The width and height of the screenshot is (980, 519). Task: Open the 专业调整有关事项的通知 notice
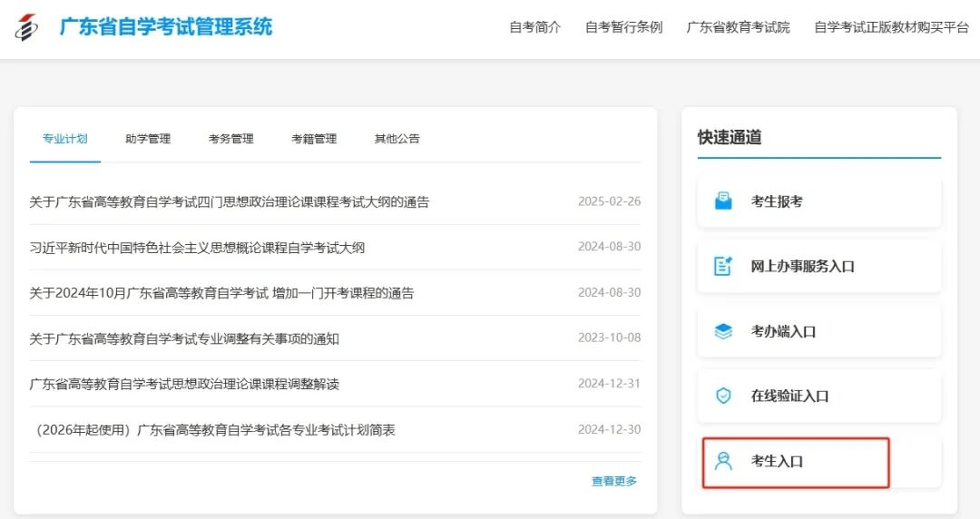coord(184,338)
